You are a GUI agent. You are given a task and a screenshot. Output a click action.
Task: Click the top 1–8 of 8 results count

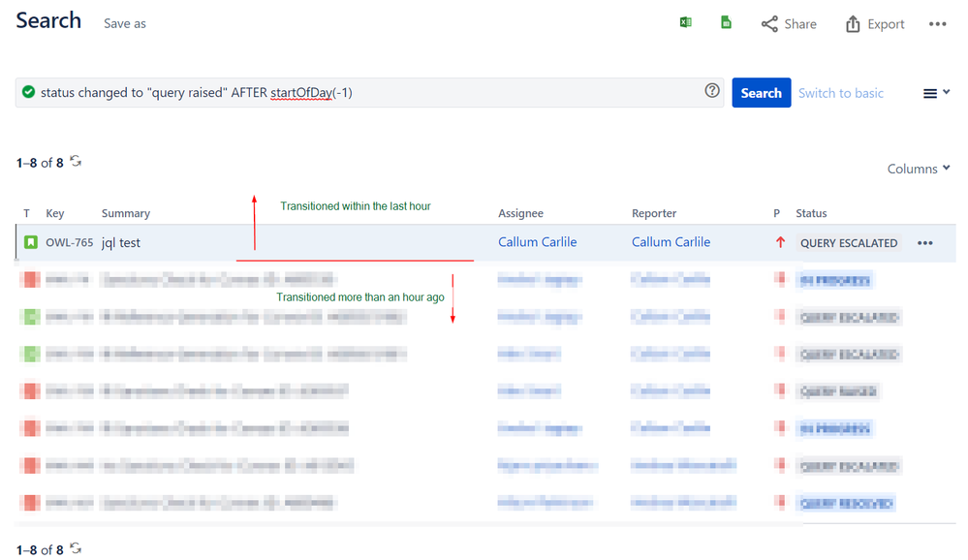(40, 163)
